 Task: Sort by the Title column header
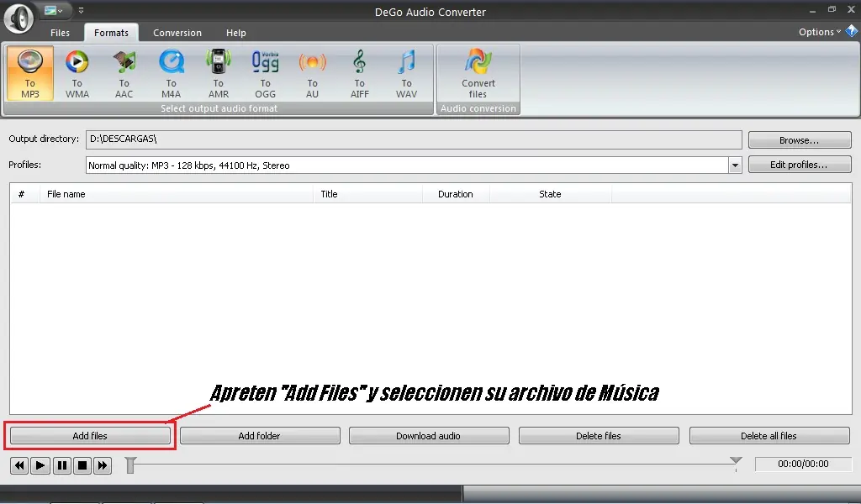[368, 194]
